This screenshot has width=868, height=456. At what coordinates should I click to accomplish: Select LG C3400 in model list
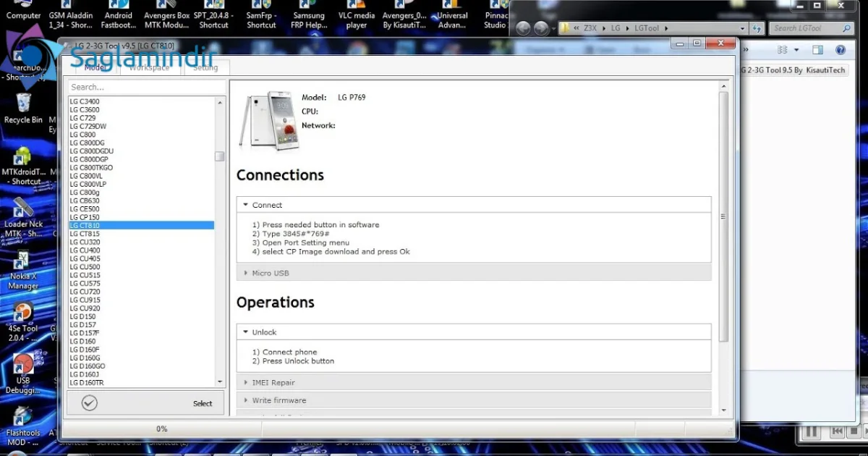pos(141,101)
